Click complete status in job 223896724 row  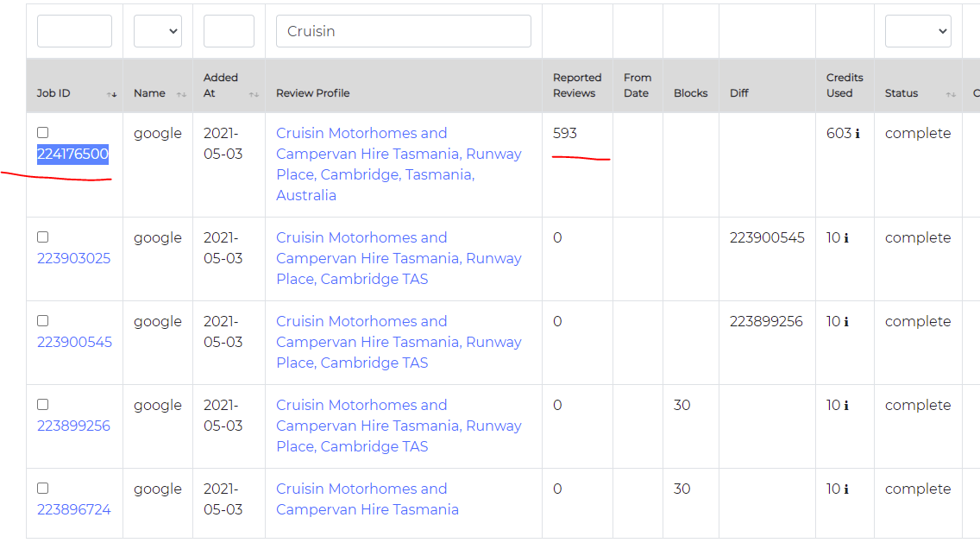click(x=918, y=489)
